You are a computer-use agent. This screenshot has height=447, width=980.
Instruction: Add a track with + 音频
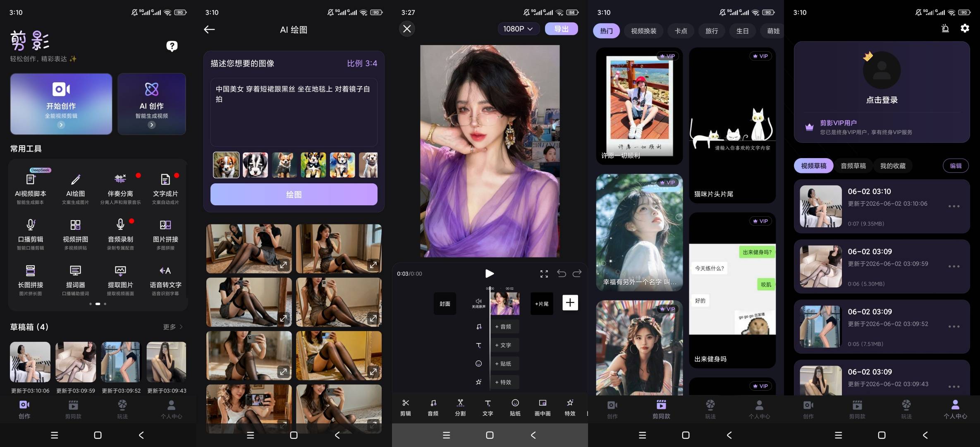click(x=504, y=327)
